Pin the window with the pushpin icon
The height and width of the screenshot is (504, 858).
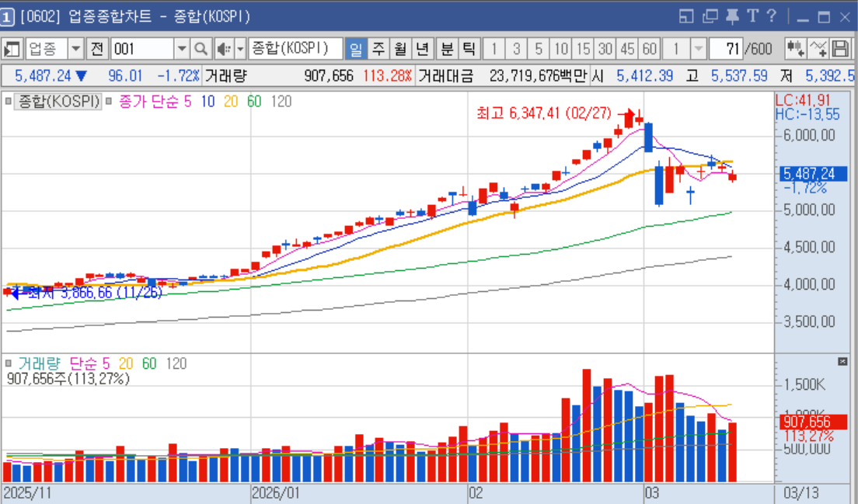[x=732, y=16]
